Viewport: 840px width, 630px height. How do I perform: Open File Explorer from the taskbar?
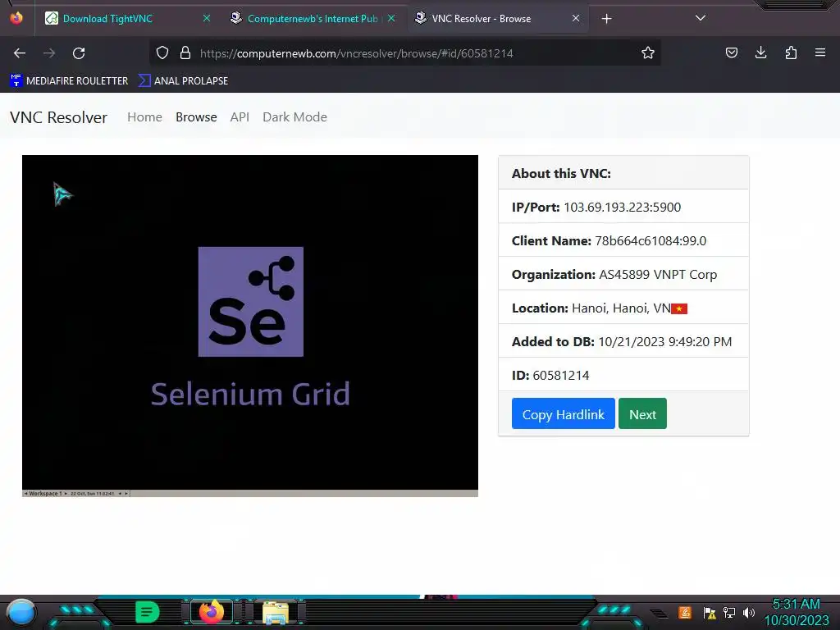click(276, 613)
